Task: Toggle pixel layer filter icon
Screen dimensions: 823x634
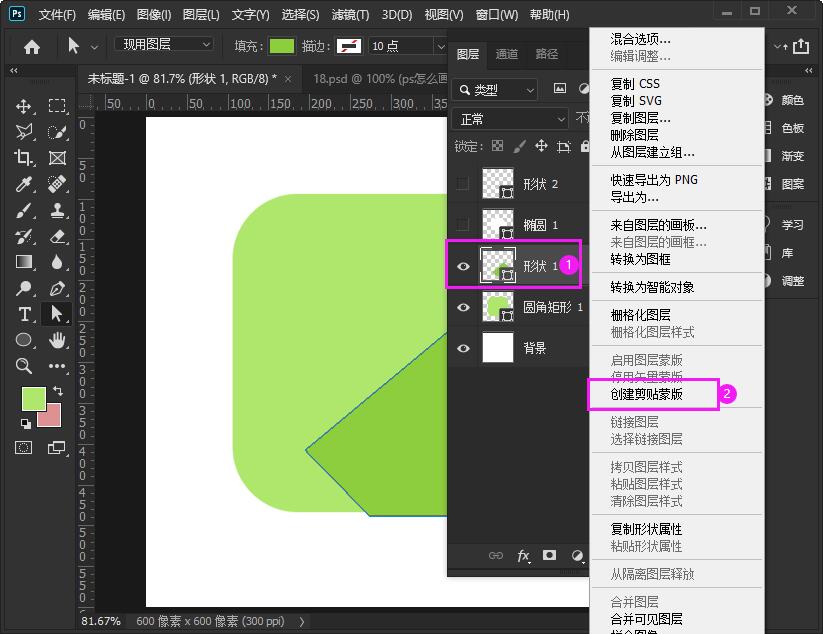Action: click(560, 89)
